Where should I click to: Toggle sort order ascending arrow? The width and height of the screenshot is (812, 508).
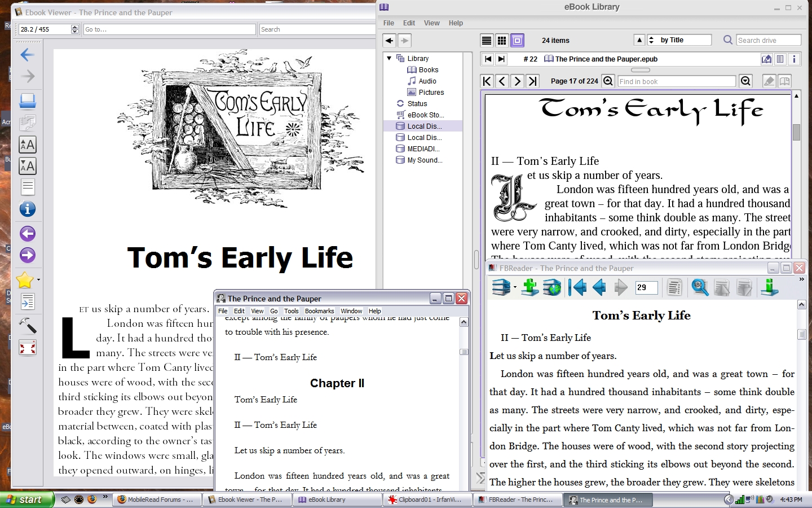coord(639,40)
